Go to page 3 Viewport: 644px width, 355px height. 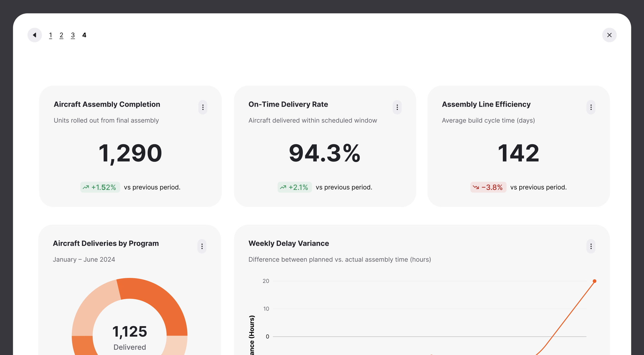73,35
